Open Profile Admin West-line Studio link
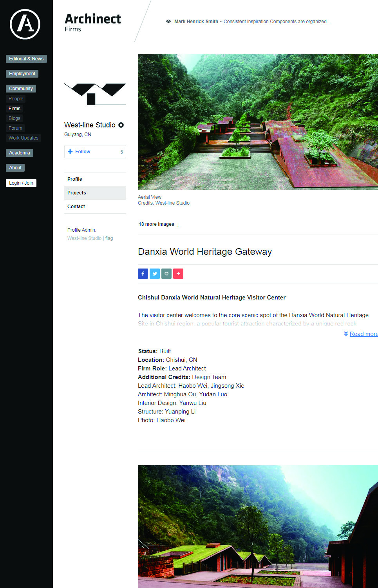Viewport: 378px width, 588px height. [x=84, y=238]
